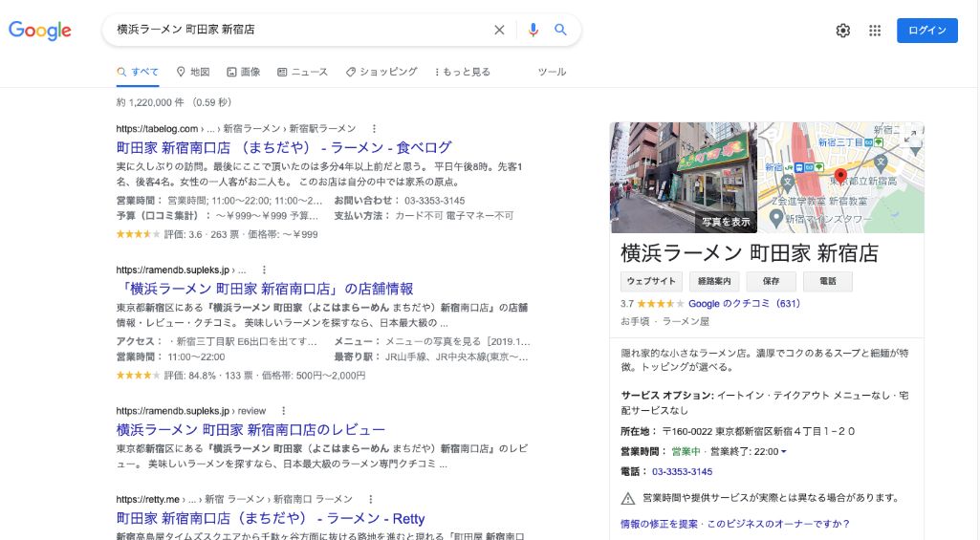Viewport: 980px width, 540px height.
Task: Click 情報の修正を提案 link
Action: click(659, 524)
